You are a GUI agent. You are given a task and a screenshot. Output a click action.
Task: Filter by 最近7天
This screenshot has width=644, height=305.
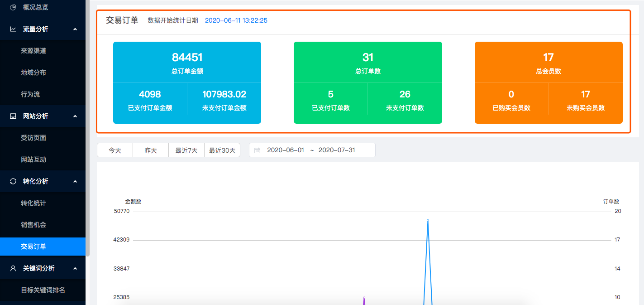pyautogui.click(x=186, y=150)
